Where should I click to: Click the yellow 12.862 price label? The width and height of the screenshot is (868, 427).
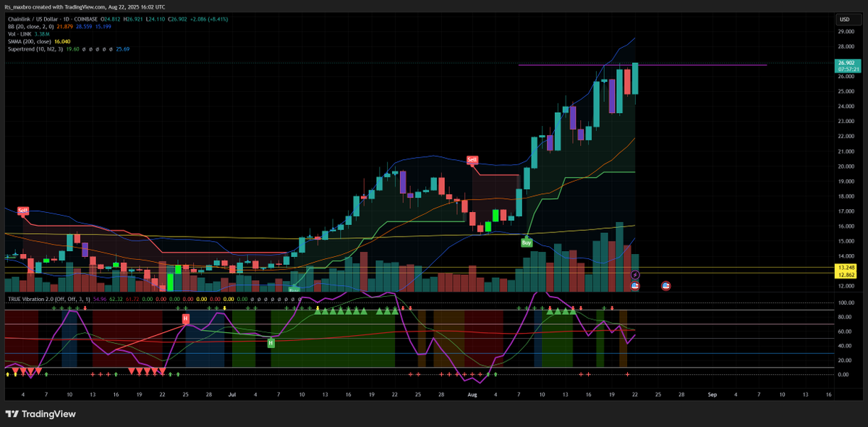pyautogui.click(x=846, y=275)
